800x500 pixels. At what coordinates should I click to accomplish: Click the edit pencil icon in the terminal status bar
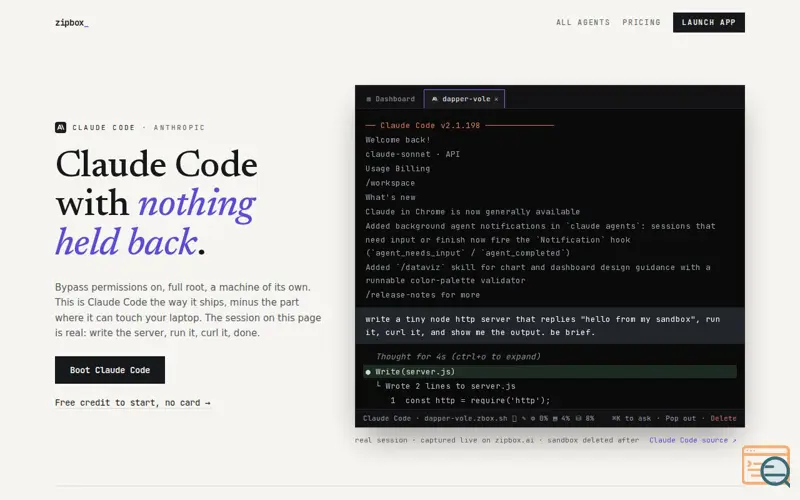pos(524,418)
